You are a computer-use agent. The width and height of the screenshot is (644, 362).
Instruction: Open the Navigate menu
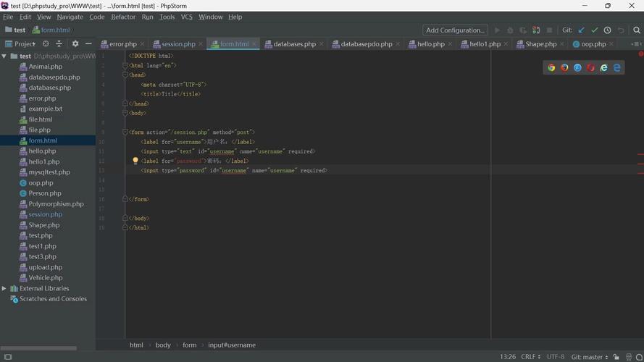70,17
